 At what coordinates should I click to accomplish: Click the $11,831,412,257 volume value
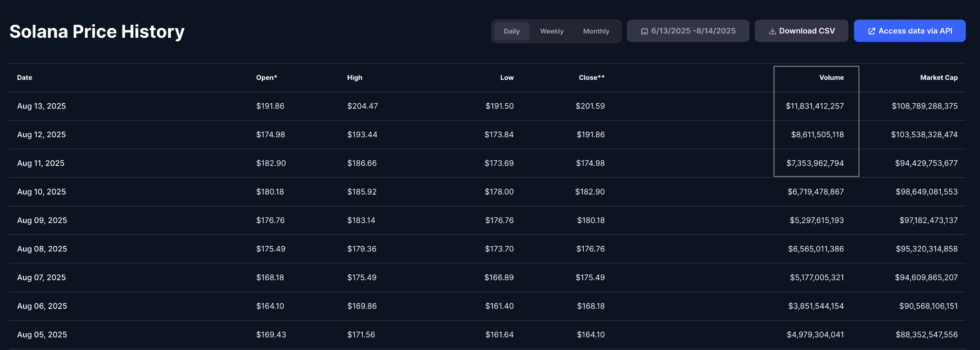tap(815, 106)
